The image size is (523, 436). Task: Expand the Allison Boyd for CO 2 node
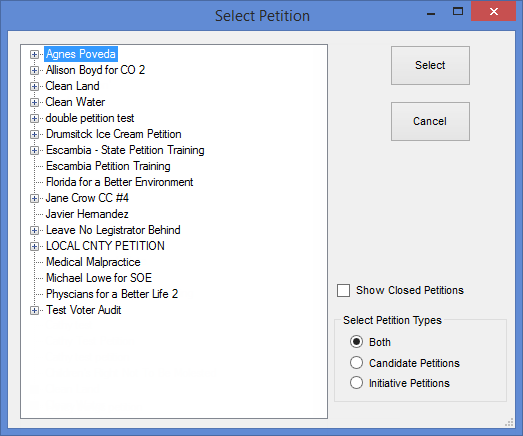tap(34, 70)
